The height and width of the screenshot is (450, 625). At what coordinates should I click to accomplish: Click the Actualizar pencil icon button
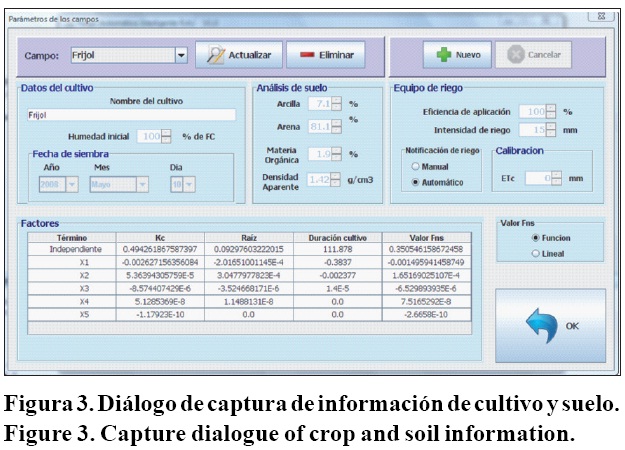click(238, 55)
